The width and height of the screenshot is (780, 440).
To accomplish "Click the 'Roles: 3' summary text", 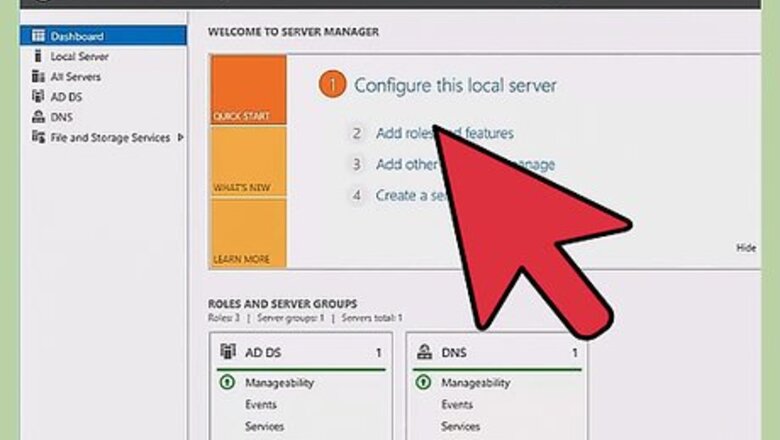I will [x=224, y=318].
